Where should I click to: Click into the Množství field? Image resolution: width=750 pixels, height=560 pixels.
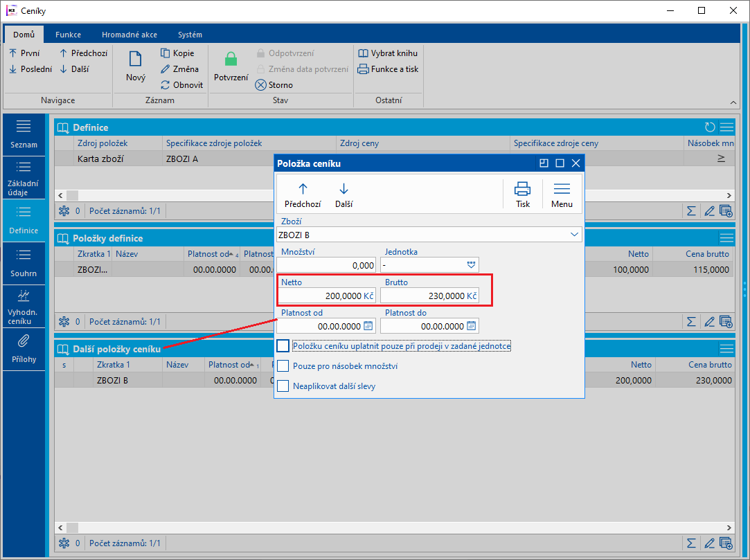(326, 265)
